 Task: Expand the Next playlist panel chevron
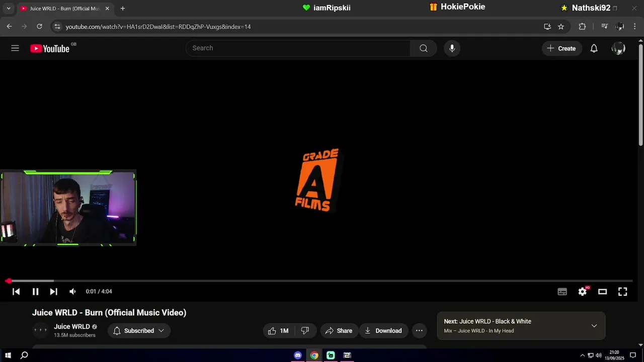594,326
